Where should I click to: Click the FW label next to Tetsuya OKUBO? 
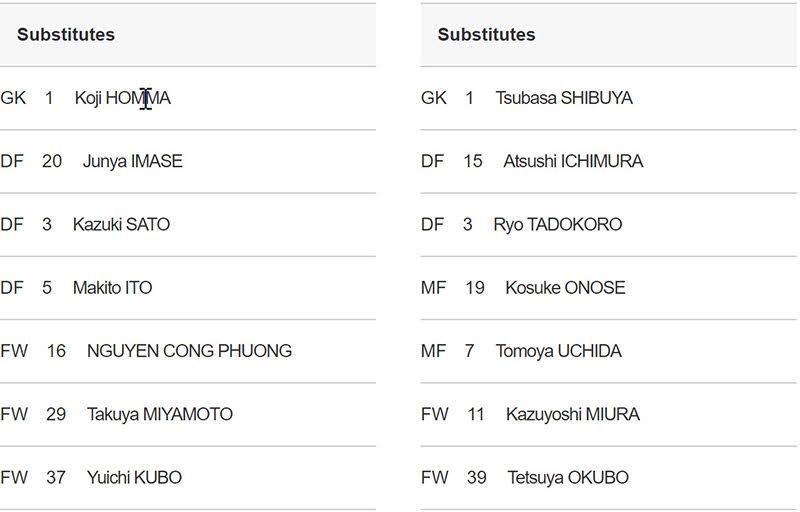point(435,477)
